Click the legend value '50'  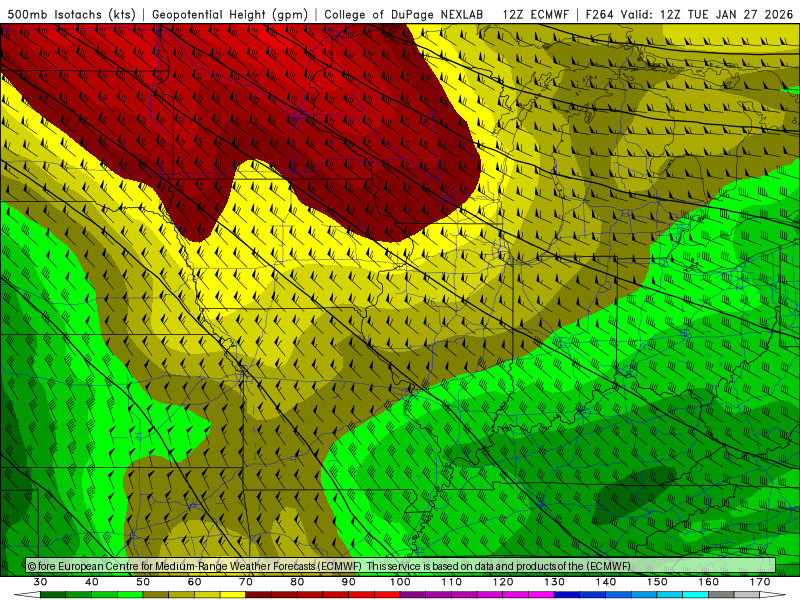pos(143,582)
